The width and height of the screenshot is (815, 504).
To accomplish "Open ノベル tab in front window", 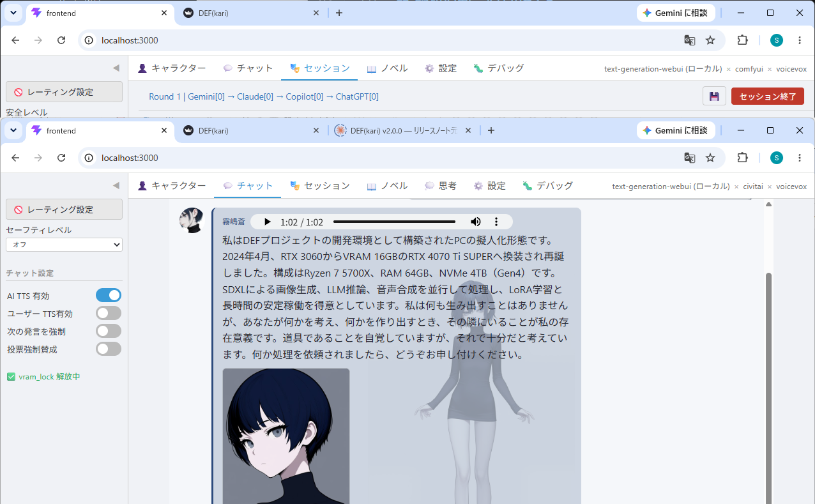I will [387, 186].
